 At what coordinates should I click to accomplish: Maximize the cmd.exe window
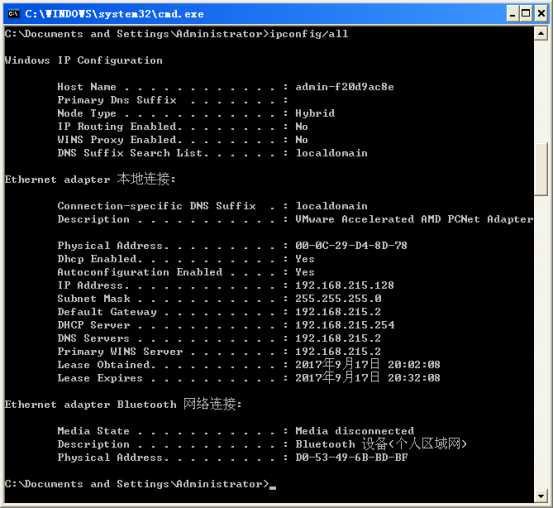coord(526,14)
